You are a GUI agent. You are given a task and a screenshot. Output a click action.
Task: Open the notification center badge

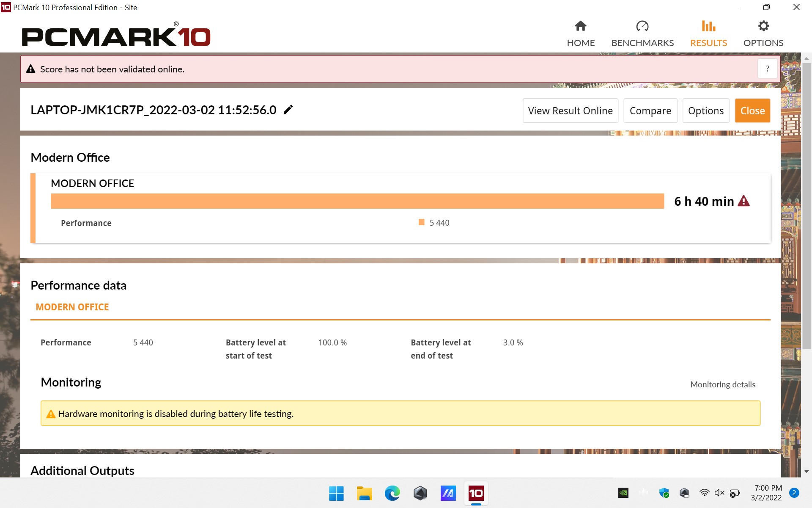tap(794, 493)
